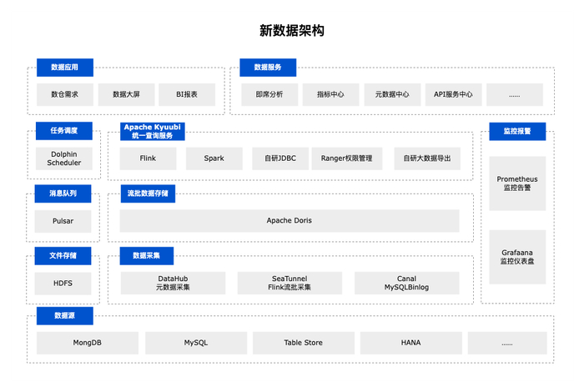Click the HDFS box
The width and height of the screenshot is (584, 392).
click(63, 284)
